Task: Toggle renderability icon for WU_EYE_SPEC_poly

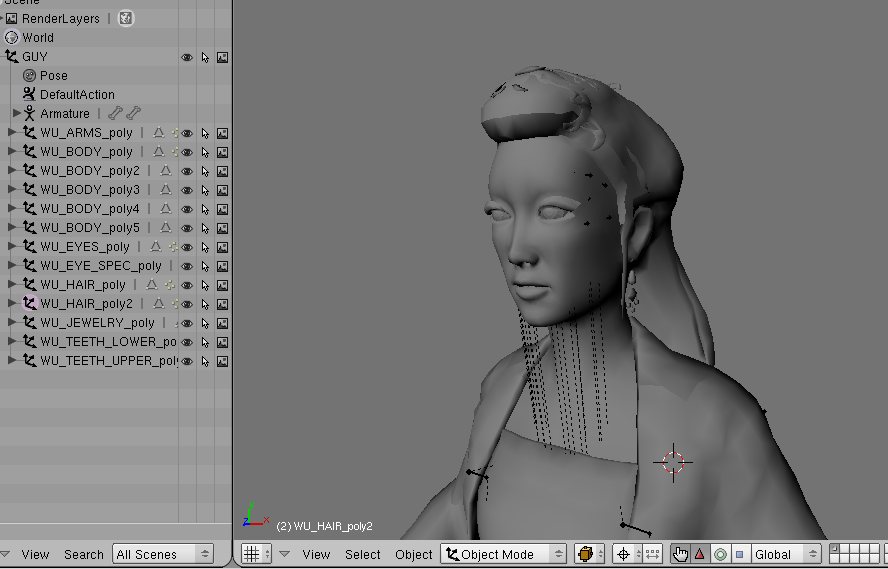Action: pyautogui.click(x=223, y=266)
